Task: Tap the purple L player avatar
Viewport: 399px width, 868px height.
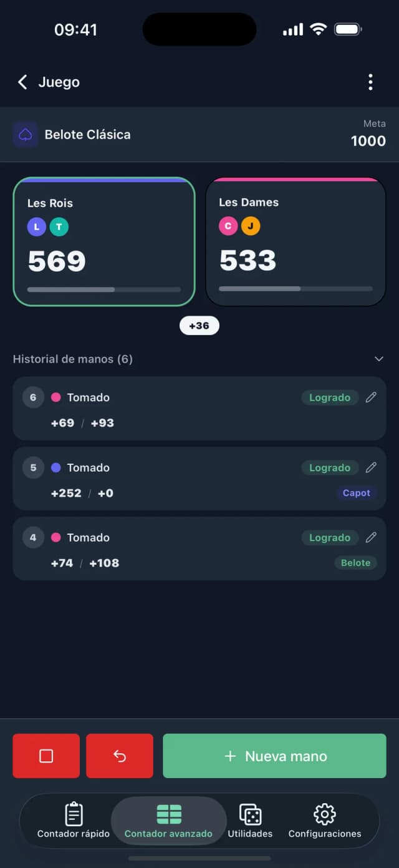Action: [37, 227]
